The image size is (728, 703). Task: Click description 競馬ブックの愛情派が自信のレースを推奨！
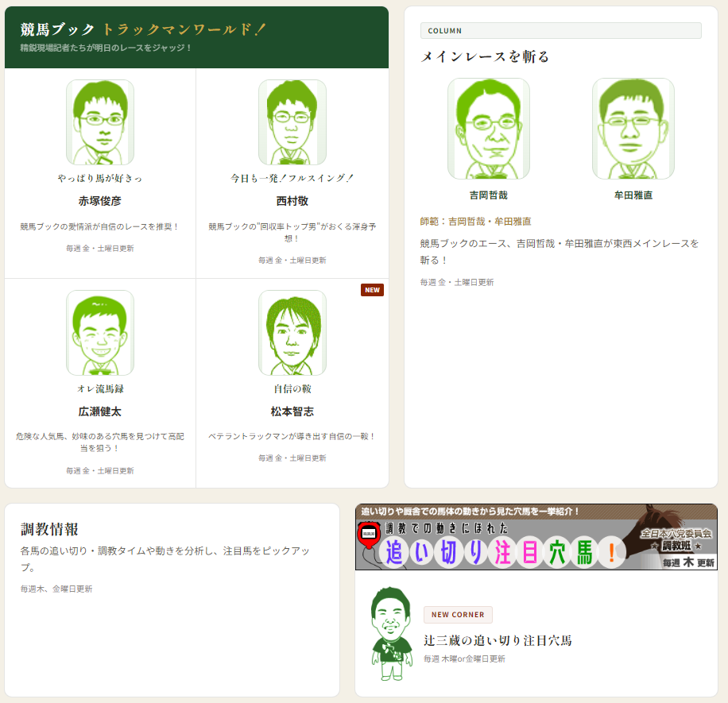100,227
